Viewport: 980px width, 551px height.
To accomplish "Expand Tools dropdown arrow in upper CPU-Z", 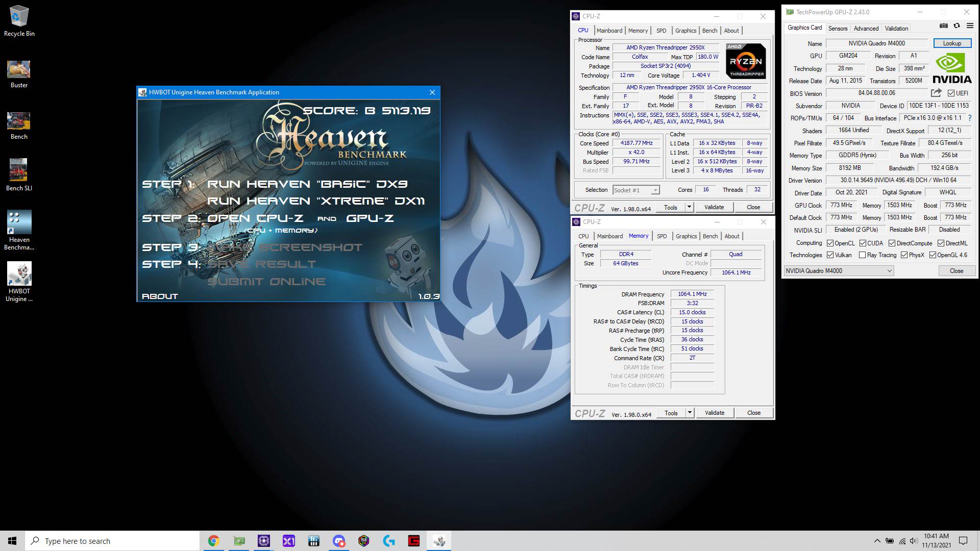I will click(x=689, y=207).
